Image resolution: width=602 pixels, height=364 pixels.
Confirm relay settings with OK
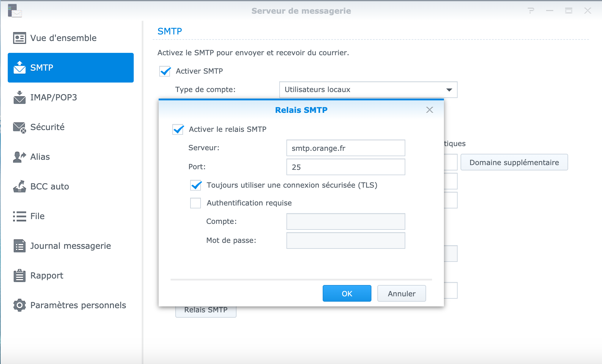(347, 293)
